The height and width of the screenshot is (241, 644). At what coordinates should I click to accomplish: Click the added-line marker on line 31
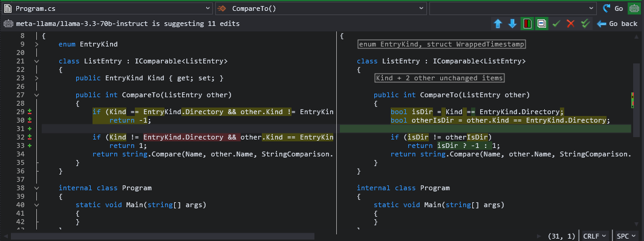point(30,129)
